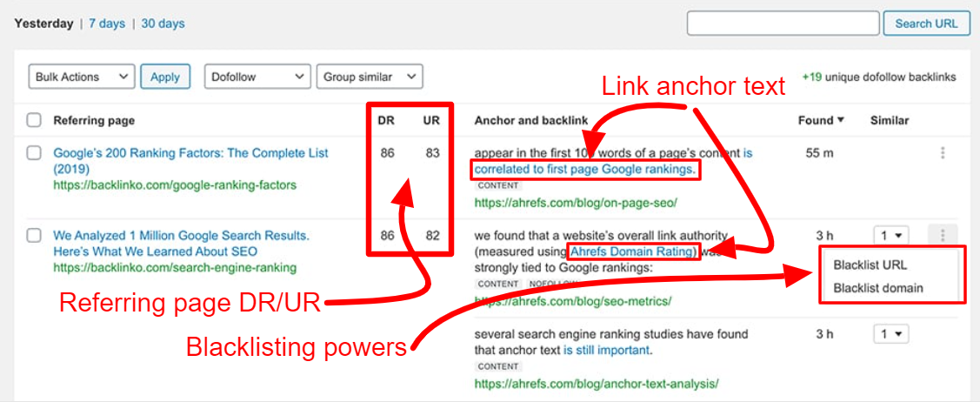
Task: Click the Referring page column header
Action: [94, 121]
